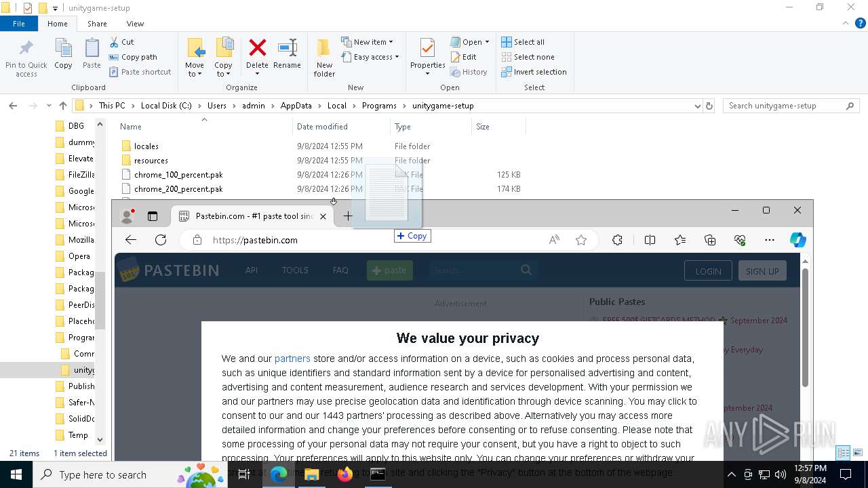
Task: Select the Mozilla folder in navigation tree
Action: (x=75, y=240)
